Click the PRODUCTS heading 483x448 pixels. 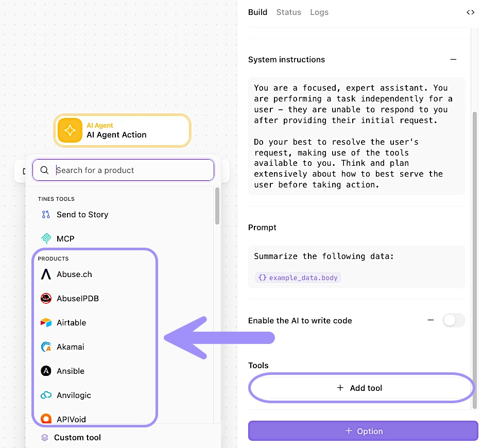pyautogui.click(x=53, y=259)
